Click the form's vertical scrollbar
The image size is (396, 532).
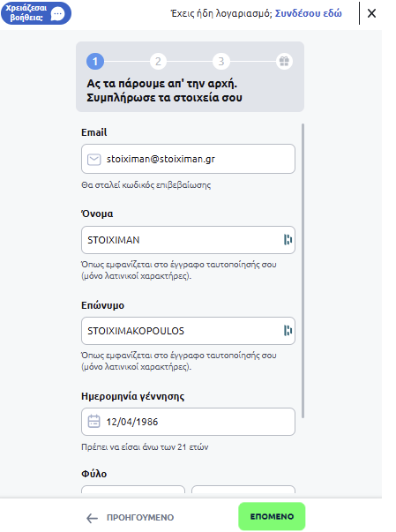(303, 271)
